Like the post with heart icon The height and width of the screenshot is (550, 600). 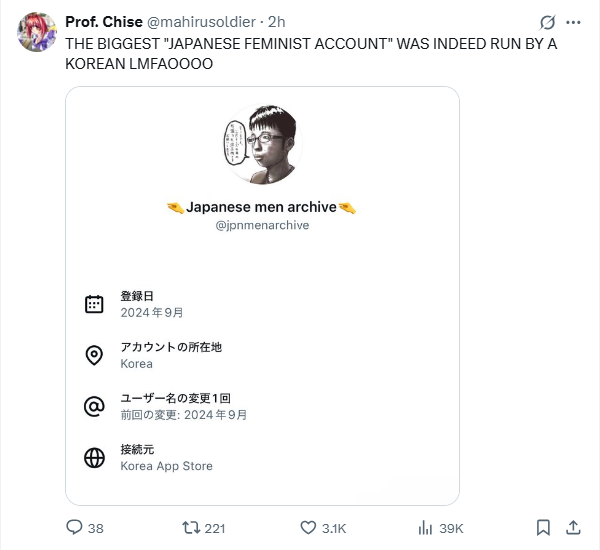tap(309, 527)
